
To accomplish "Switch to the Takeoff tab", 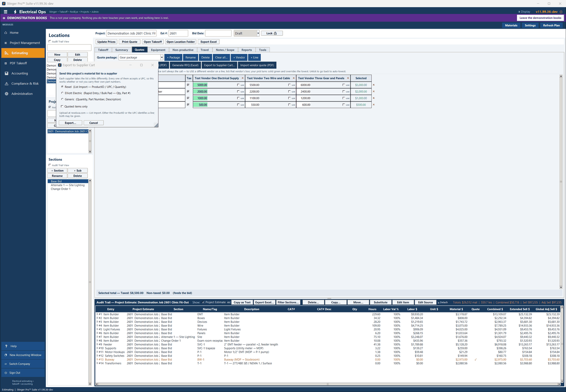I will [103, 50].
